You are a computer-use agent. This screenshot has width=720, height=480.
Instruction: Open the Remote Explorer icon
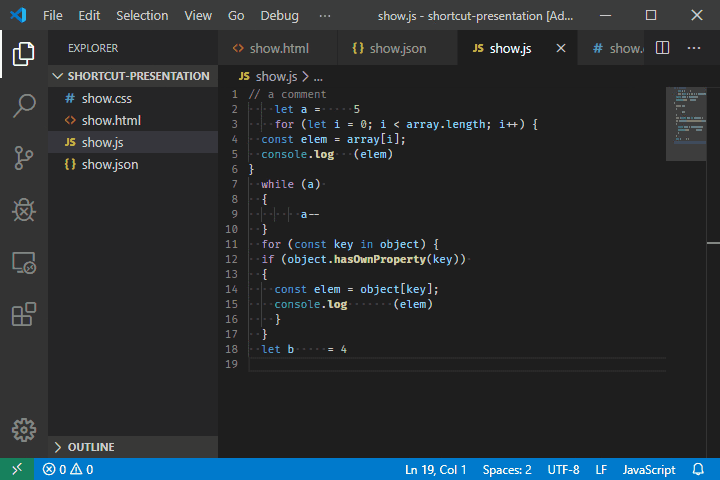pyautogui.click(x=23, y=263)
